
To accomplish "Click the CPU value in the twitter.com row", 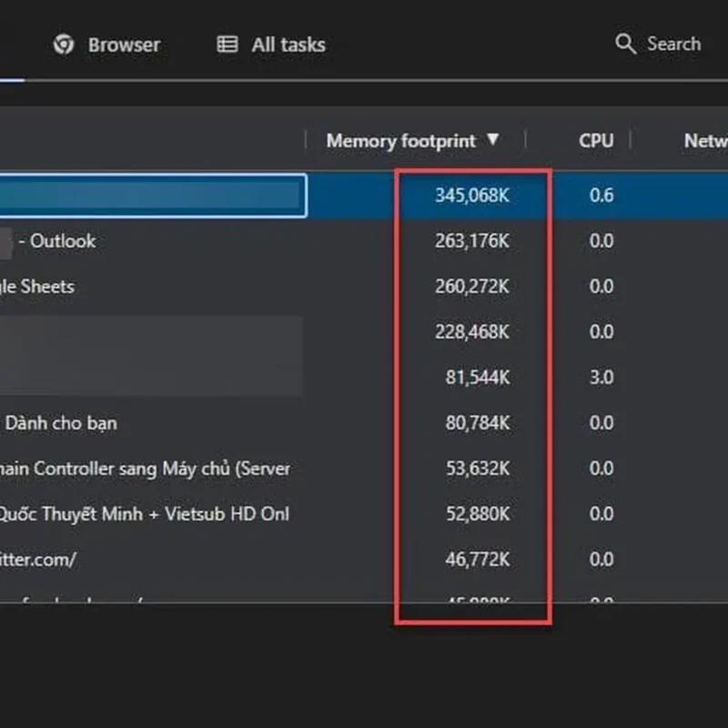I will (x=602, y=560).
